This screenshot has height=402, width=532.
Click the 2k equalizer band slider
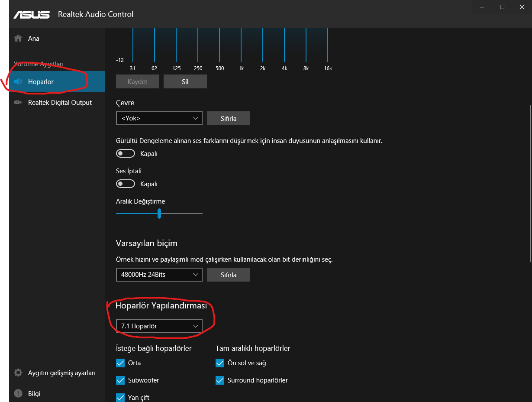pyautogui.click(x=263, y=45)
